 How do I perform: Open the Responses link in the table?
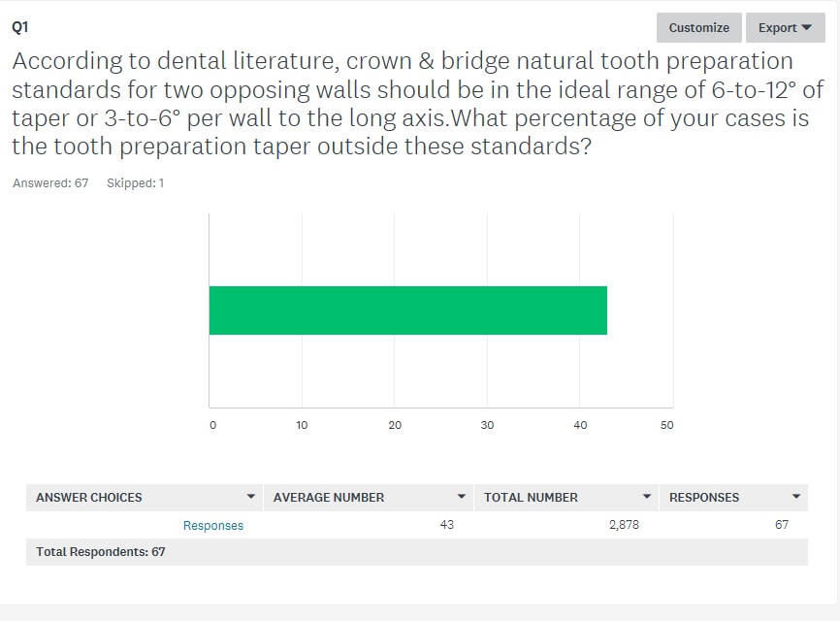(x=213, y=525)
